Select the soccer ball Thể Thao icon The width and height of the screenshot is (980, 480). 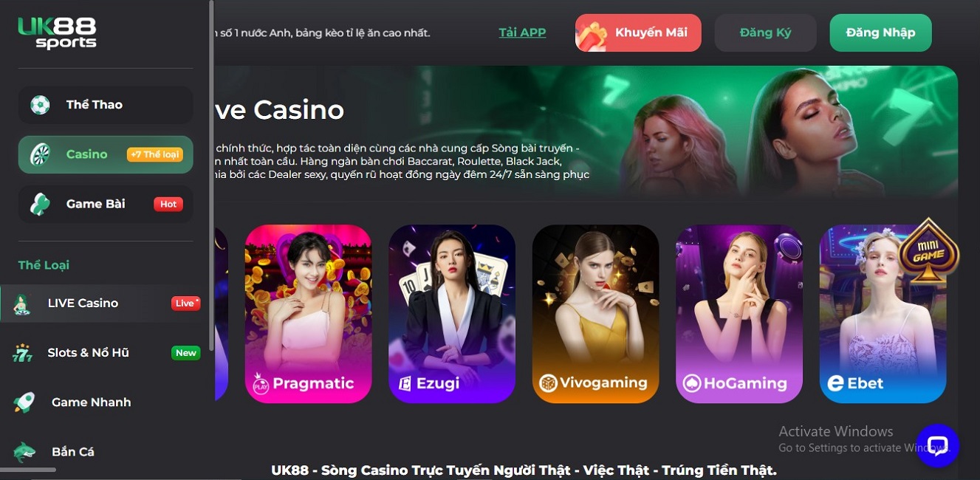tap(40, 105)
